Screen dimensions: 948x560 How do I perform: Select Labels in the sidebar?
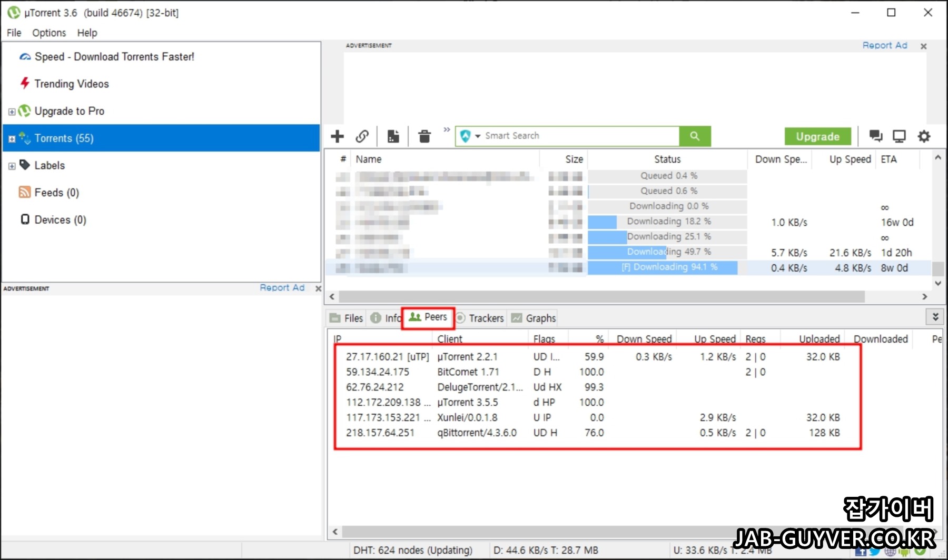(50, 165)
